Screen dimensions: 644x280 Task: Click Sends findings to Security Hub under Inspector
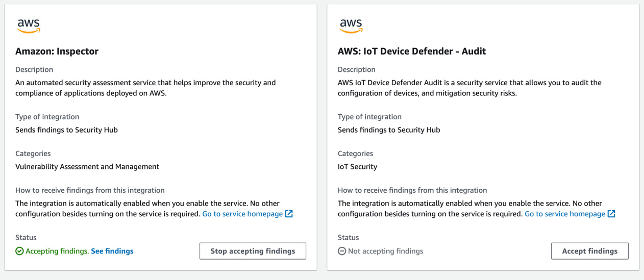66,130
